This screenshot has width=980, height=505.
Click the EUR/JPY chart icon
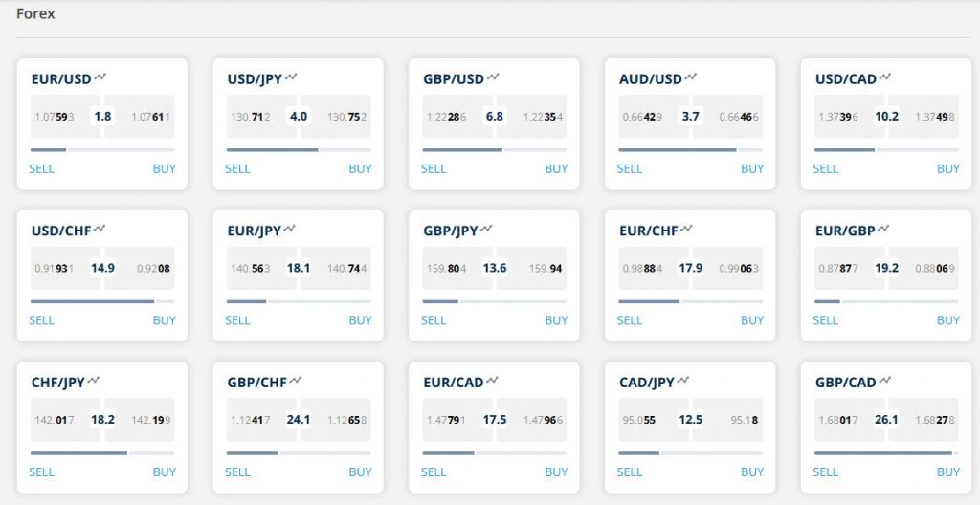tap(290, 229)
